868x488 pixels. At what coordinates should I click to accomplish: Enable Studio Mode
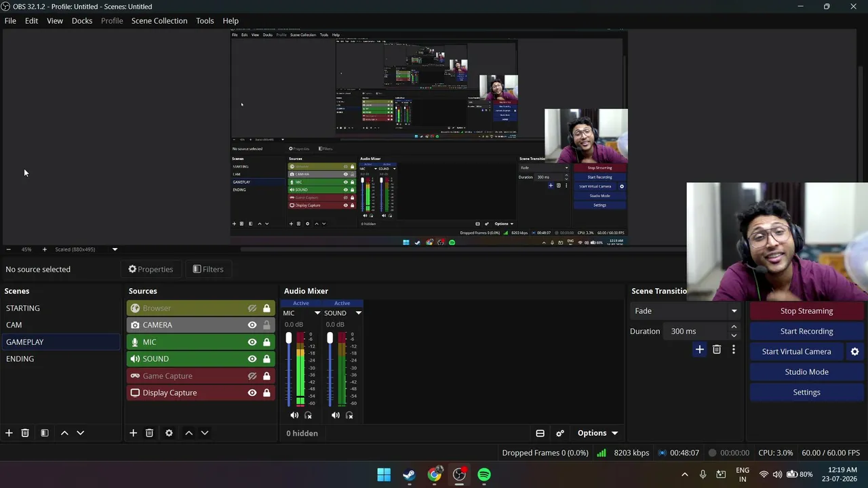806,372
